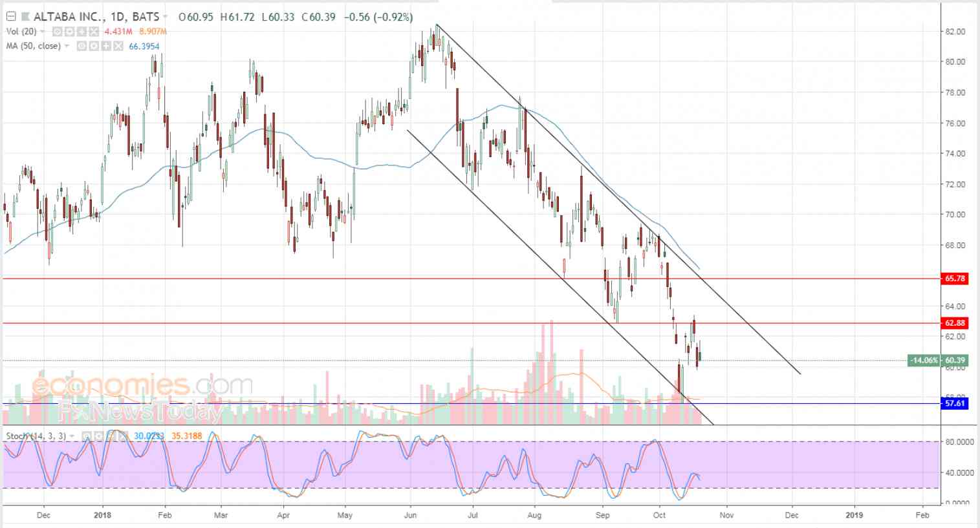Select the Stoch (14, 3, 3) label
The width and height of the screenshot is (980, 528).
click(36, 436)
